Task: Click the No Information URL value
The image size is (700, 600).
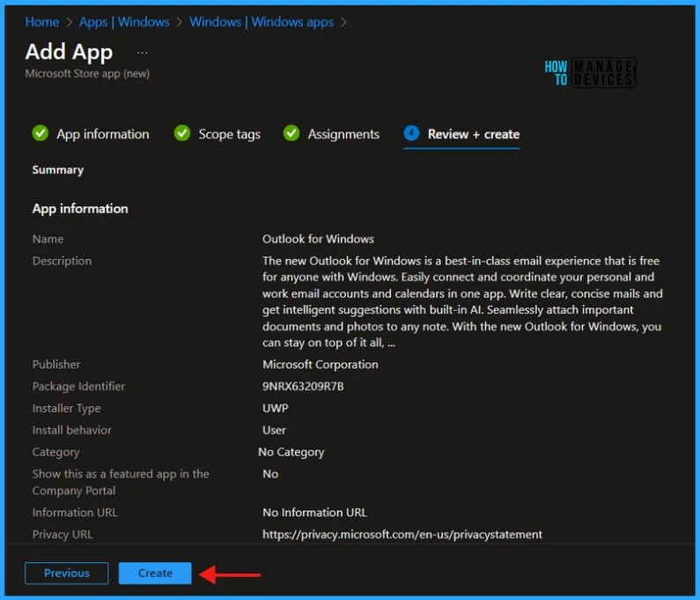Action: pyautogui.click(x=314, y=513)
